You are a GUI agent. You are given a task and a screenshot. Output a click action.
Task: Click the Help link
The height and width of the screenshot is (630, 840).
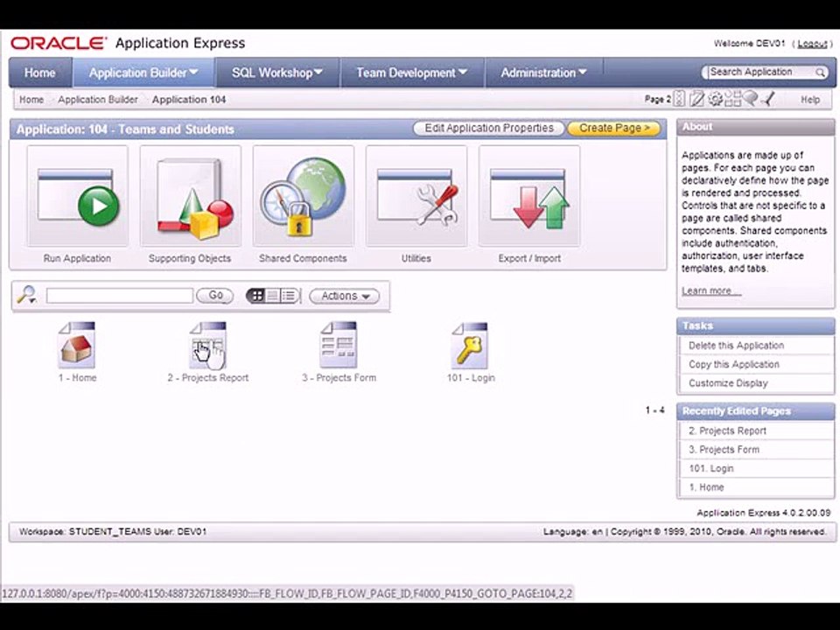[x=810, y=100]
